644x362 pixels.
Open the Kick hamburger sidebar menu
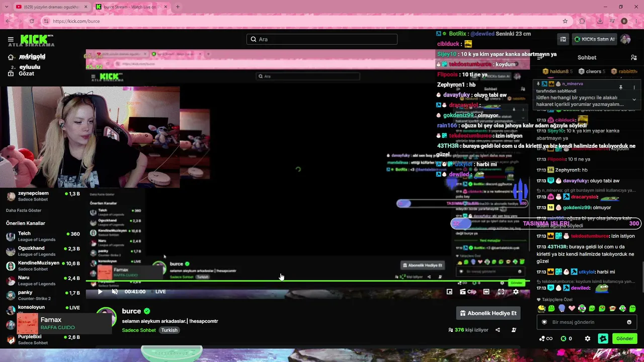(11, 39)
